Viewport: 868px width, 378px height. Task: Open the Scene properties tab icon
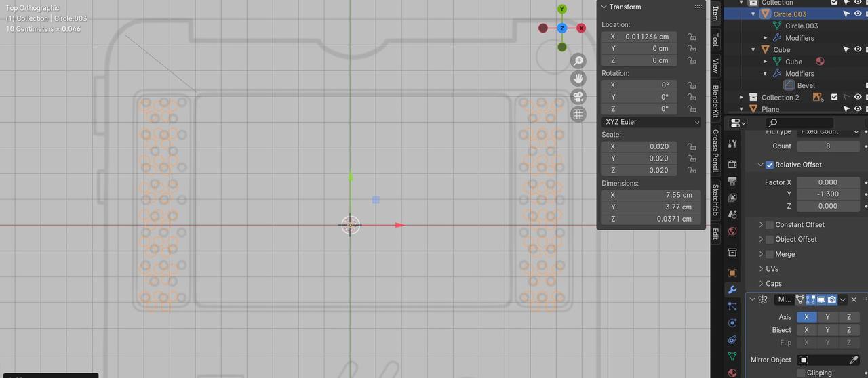click(732, 214)
